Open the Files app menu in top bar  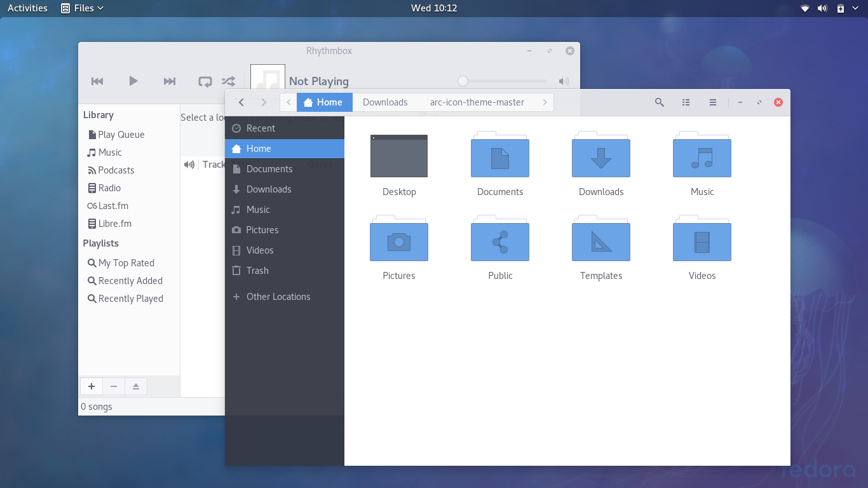(x=83, y=8)
